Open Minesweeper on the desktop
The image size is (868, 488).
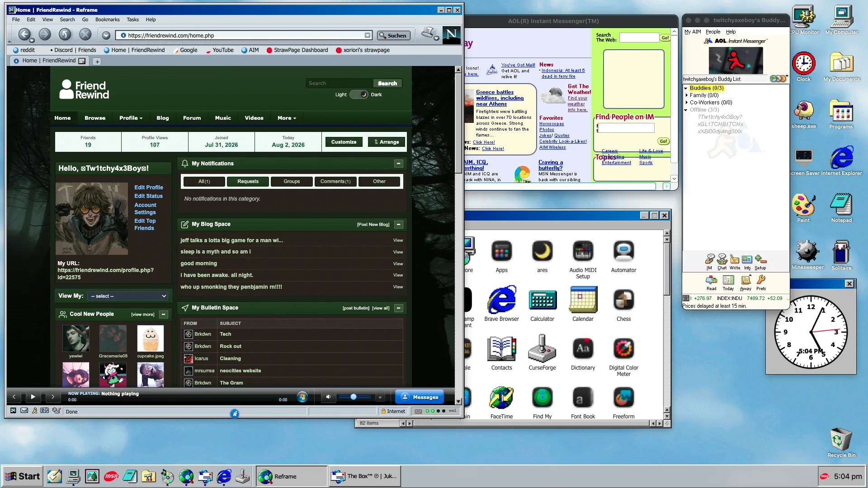tap(807, 255)
